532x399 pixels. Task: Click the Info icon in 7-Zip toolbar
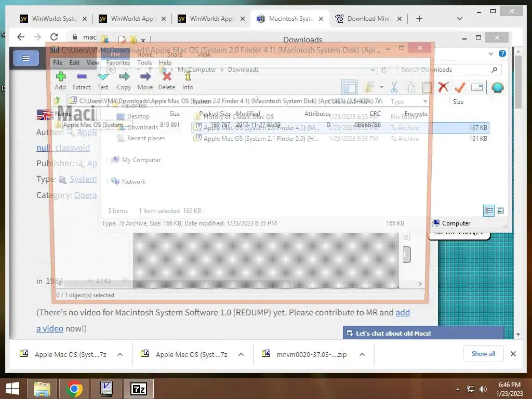pyautogui.click(x=188, y=77)
